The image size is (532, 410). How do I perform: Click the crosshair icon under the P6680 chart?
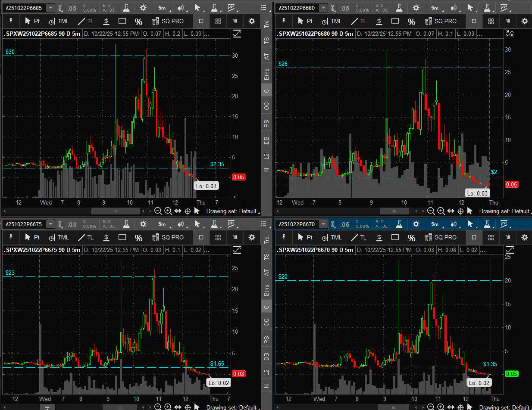460,211
